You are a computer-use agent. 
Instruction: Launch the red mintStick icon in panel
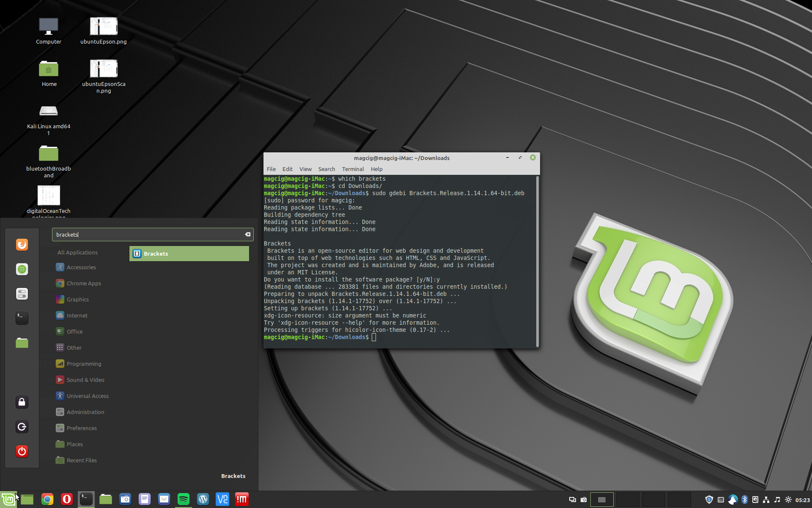[242, 500]
